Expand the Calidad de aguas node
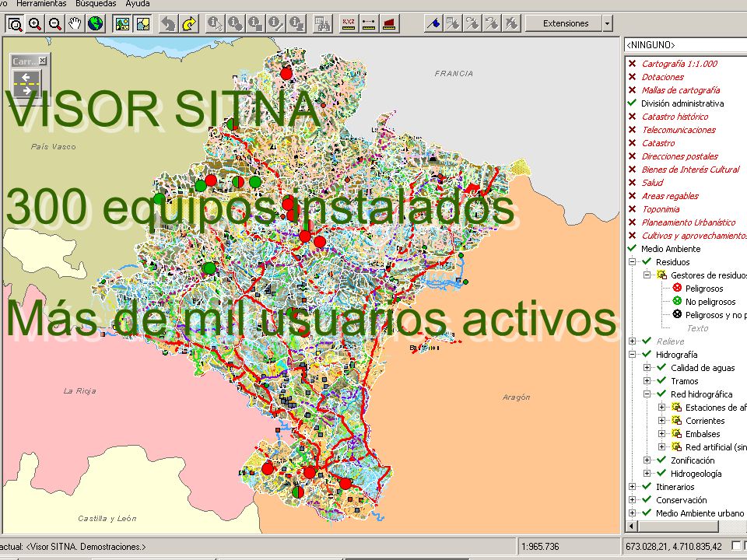747x560 pixels. 647,368
